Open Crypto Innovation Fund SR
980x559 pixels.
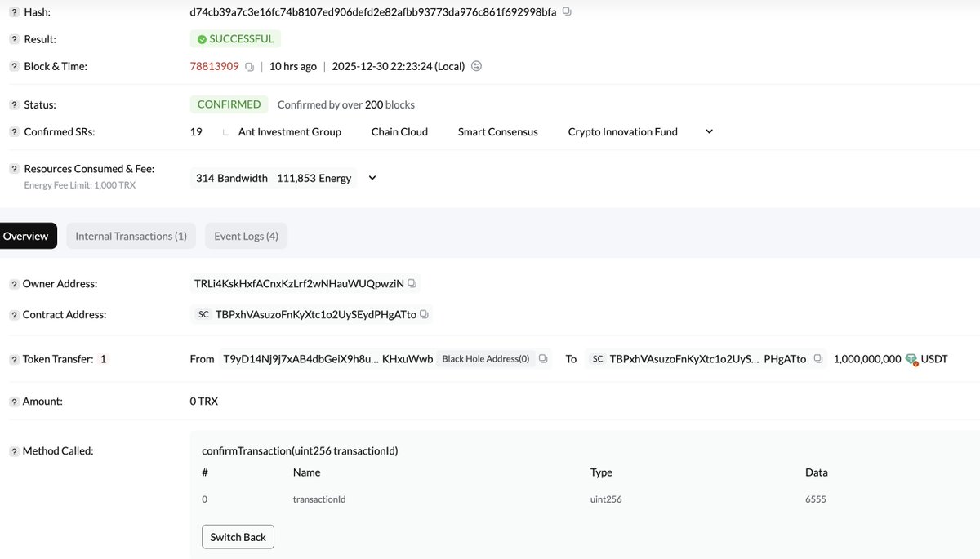click(623, 131)
